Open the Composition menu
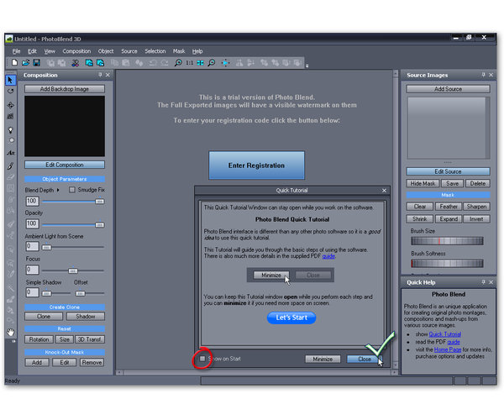 [76, 51]
